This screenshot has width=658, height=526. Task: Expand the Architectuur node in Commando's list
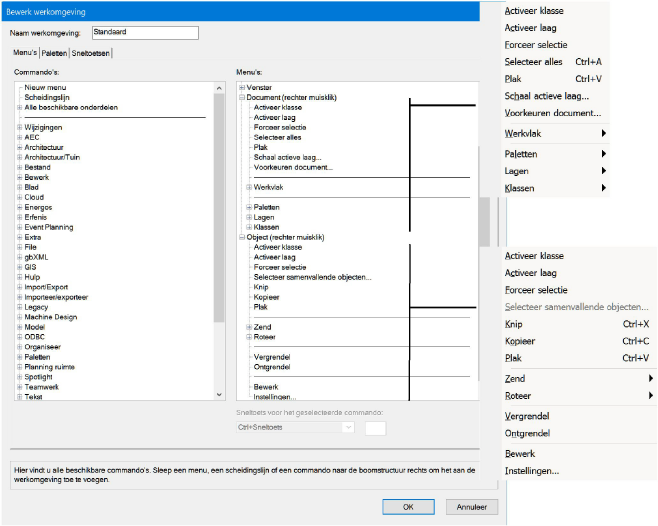click(20, 147)
